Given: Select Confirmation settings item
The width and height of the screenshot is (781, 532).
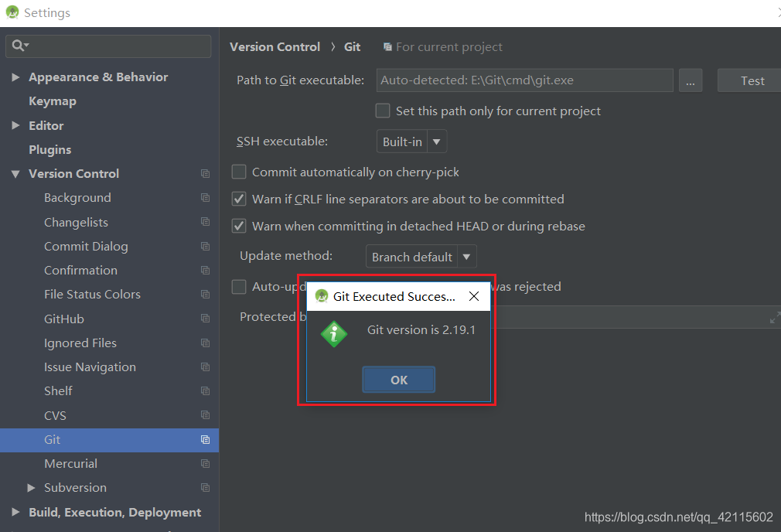Looking at the screenshot, I should [x=80, y=271].
